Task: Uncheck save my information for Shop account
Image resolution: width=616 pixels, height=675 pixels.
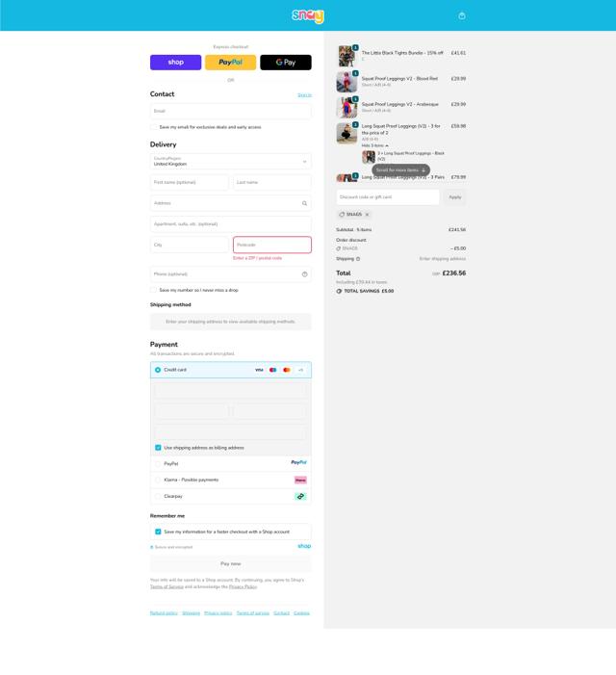Action: pyautogui.click(x=158, y=532)
